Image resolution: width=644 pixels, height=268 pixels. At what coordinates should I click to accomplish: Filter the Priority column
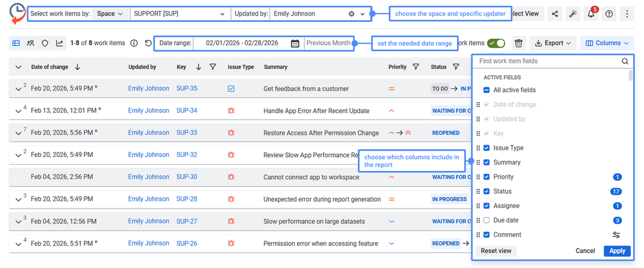point(416,67)
